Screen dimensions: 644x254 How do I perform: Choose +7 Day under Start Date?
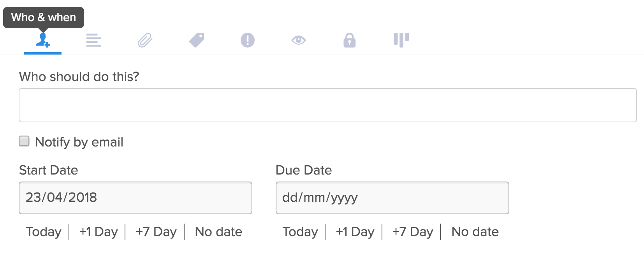tap(156, 232)
